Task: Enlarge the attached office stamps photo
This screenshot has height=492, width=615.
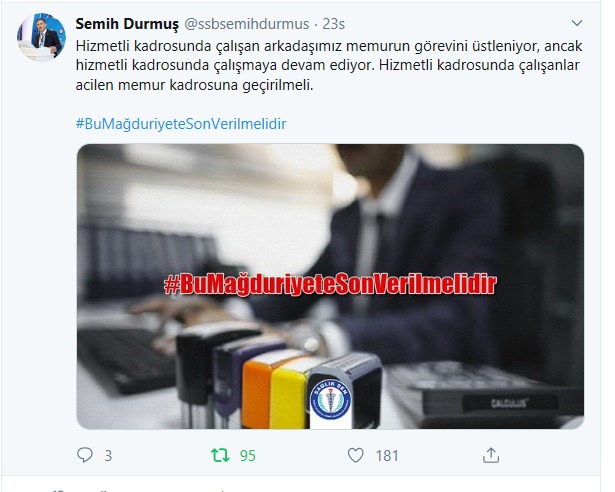Action: point(330,286)
